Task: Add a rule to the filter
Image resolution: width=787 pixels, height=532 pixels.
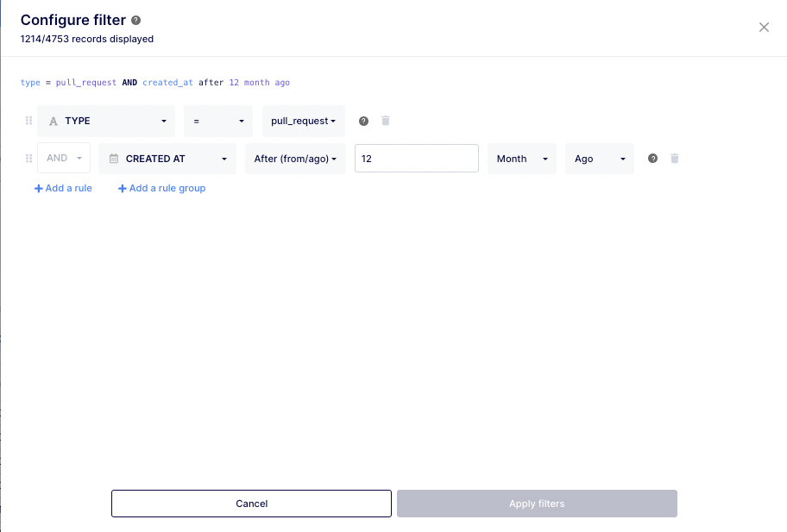Action: click(x=62, y=188)
